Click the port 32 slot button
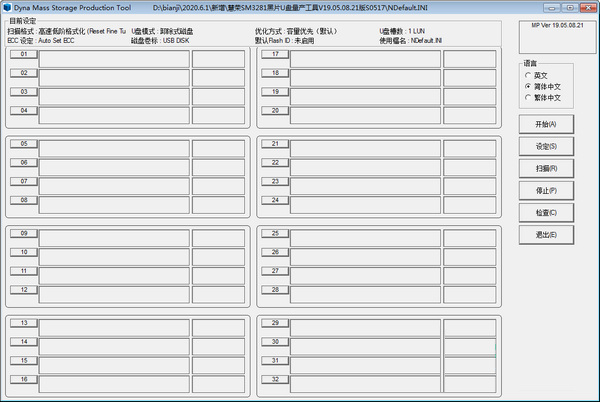Image resolution: width=600 pixels, height=402 pixels. tap(275, 379)
